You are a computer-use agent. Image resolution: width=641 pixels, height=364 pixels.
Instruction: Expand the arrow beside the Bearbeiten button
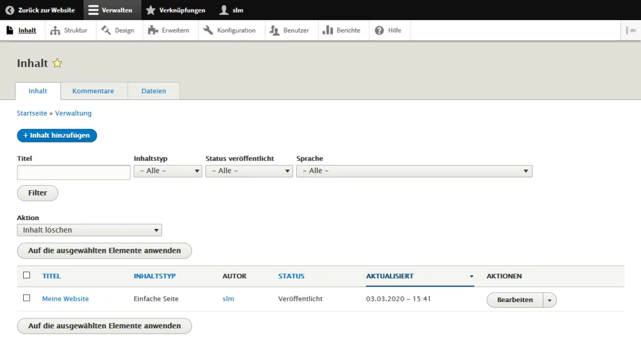tap(550, 300)
